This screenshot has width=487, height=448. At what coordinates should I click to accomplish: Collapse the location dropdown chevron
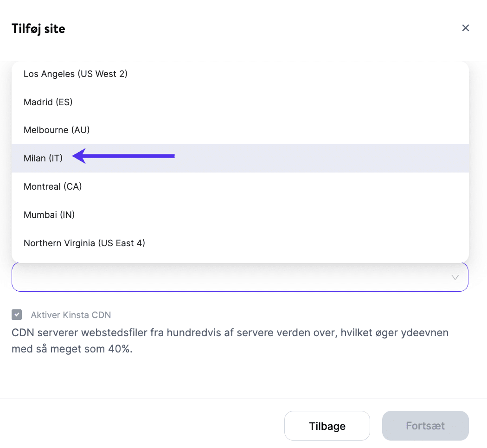click(x=455, y=277)
